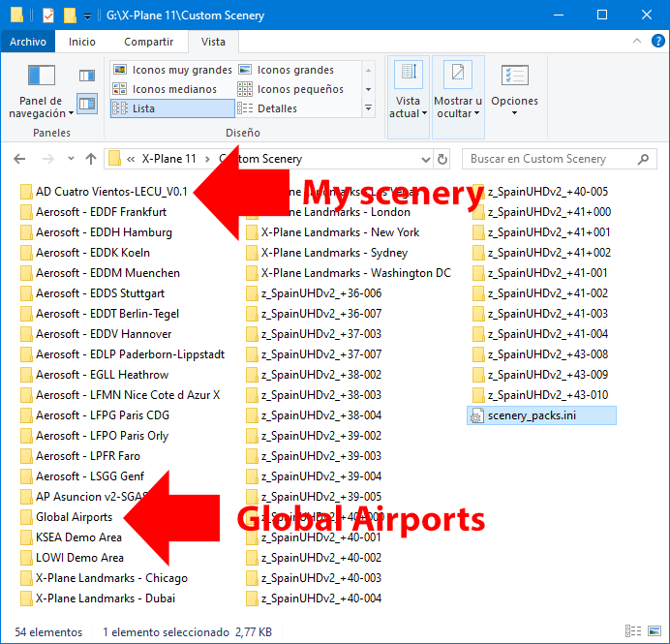Toggle the preview pane icon
670x644 pixels.
point(87,77)
